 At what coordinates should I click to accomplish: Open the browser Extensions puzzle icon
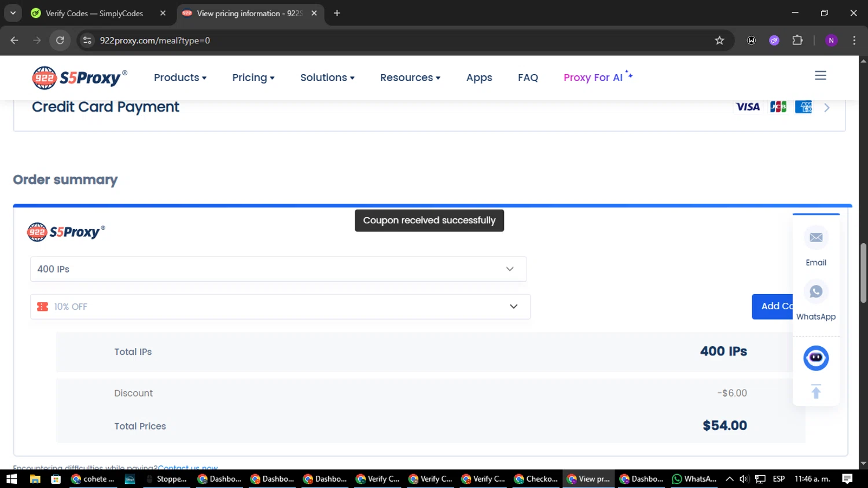797,41
